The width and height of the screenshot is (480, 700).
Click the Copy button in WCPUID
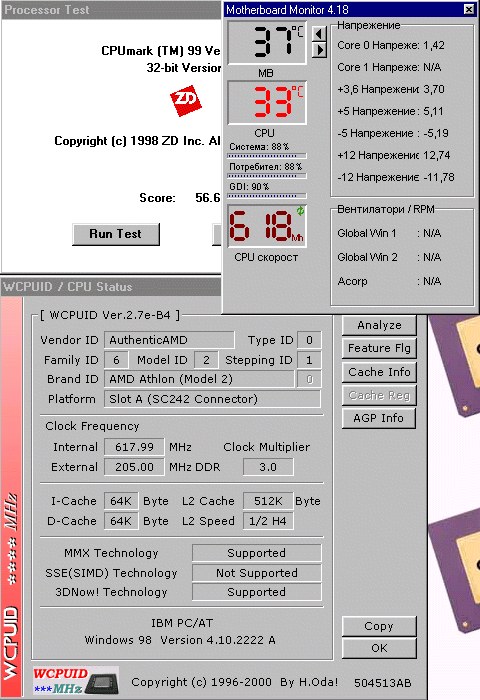pyautogui.click(x=379, y=626)
